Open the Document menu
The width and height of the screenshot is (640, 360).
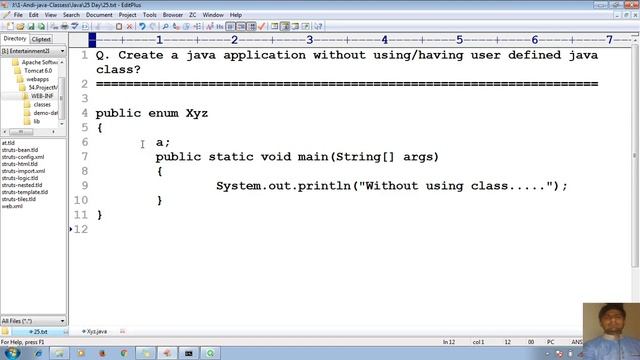99,15
